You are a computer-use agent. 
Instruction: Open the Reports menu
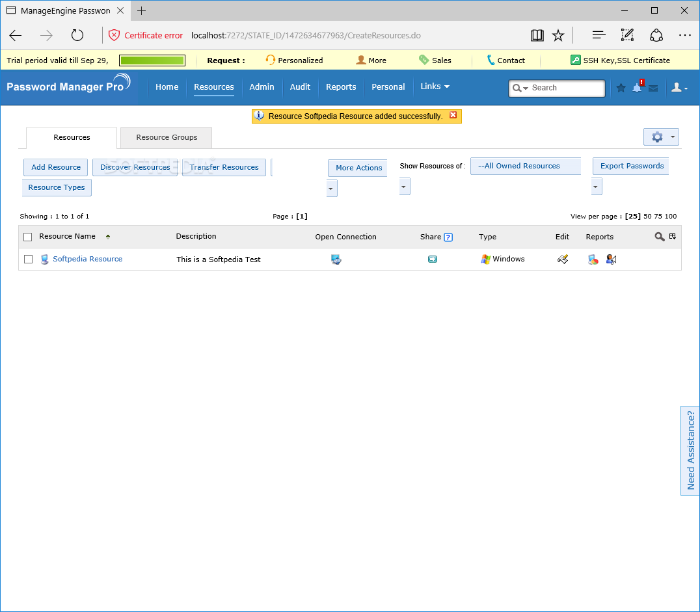(x=341, y=87)
